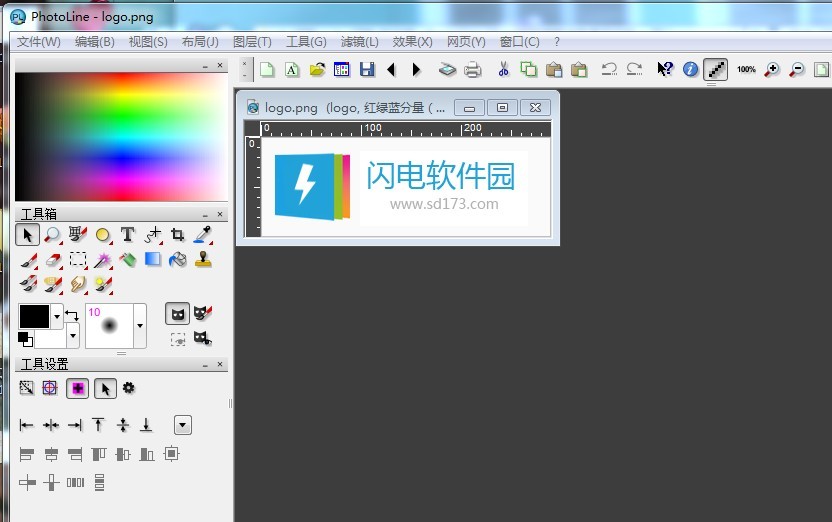Redo the last undone action
Image resolution: width=832 pixels, height=522 pixels.
634,69
